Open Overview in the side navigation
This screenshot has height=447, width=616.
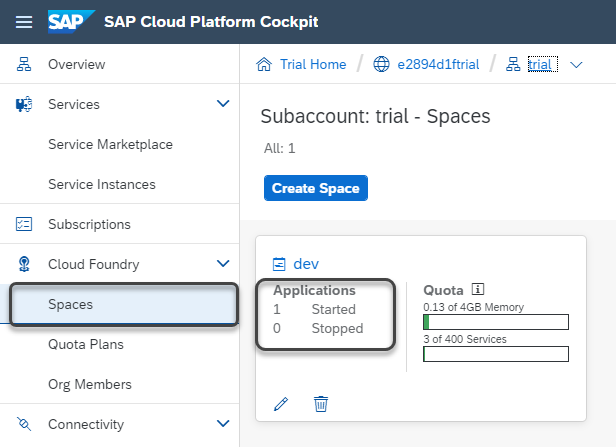[x=119, y=64]
